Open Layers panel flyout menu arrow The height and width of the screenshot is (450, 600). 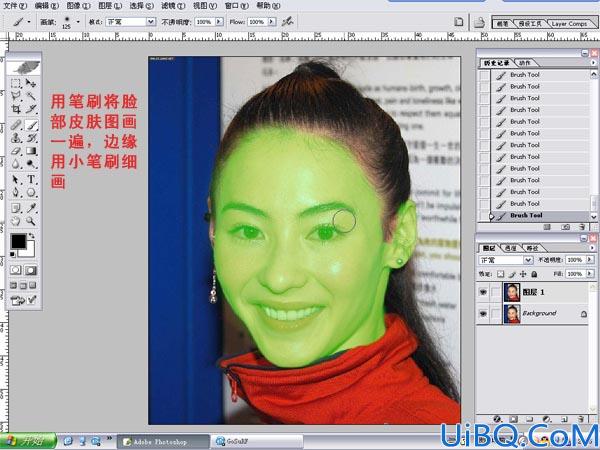[593, 248]
